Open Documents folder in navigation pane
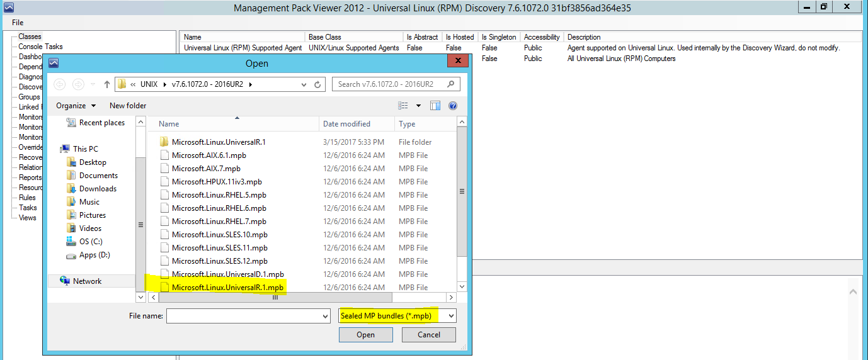The height and width of the screenshot is (360, 868). click(x=93, y=176)
